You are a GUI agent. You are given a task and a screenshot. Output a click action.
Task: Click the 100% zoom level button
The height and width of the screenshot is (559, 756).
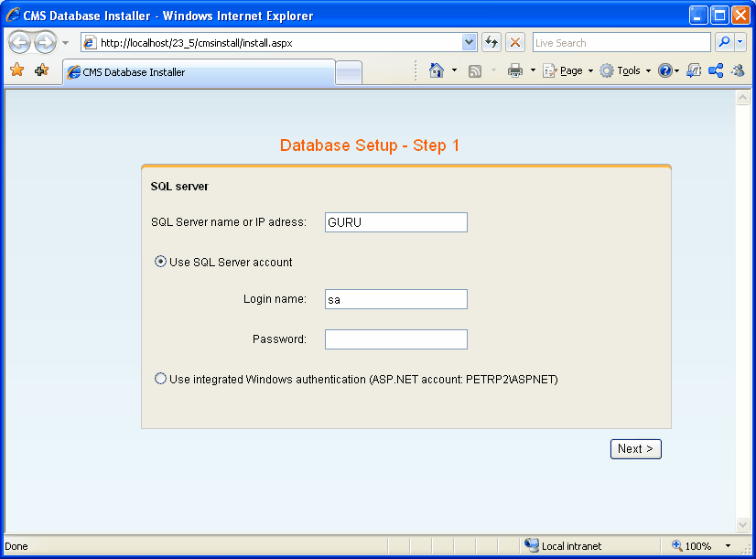692,545
